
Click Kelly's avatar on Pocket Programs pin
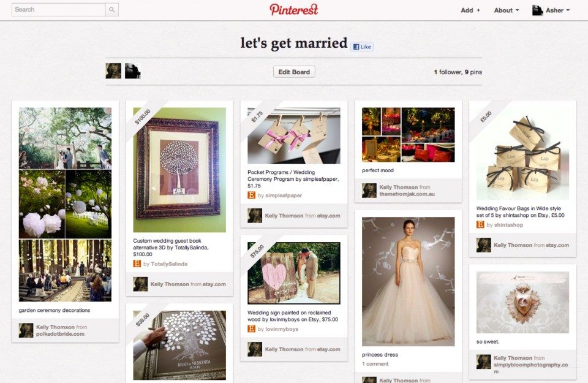[x=255, y=216]
